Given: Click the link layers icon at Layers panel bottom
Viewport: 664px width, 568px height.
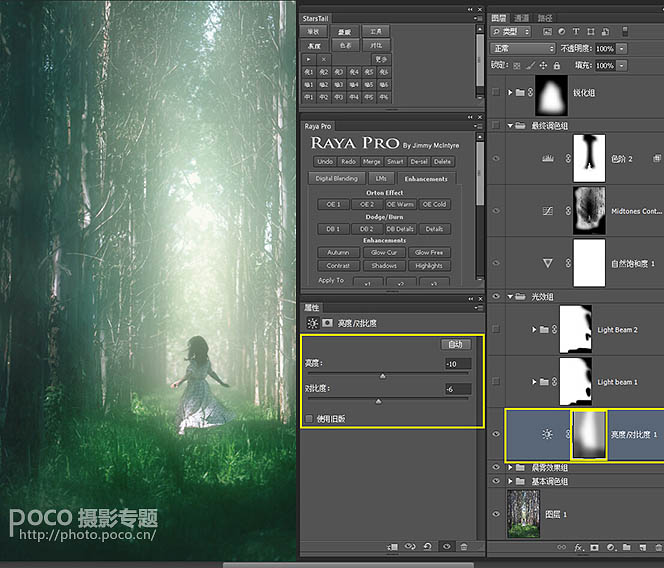Looking at the screenshot, I should pos(562,547).
